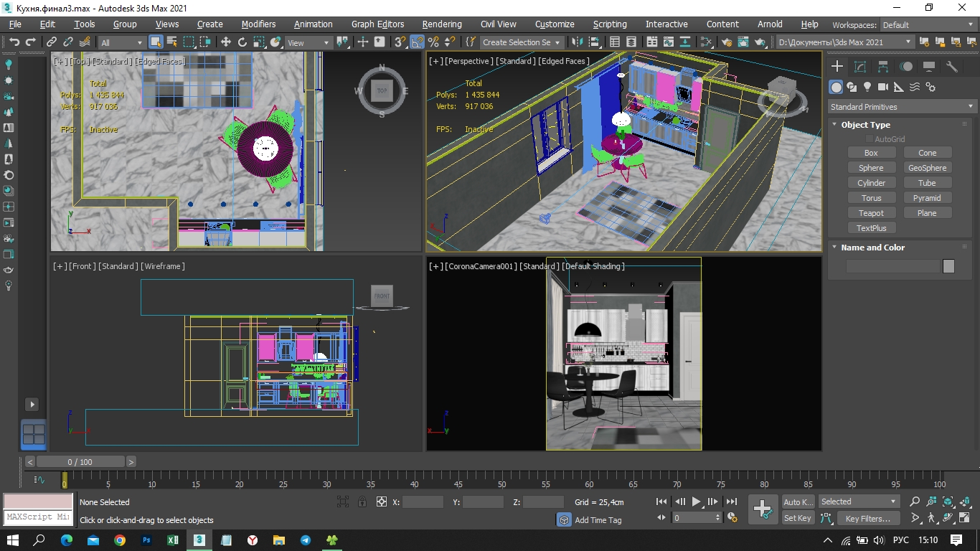Open the selection filter 'All' dropdown
Screen dimensions: 980x551
click(x=121, y=43)
